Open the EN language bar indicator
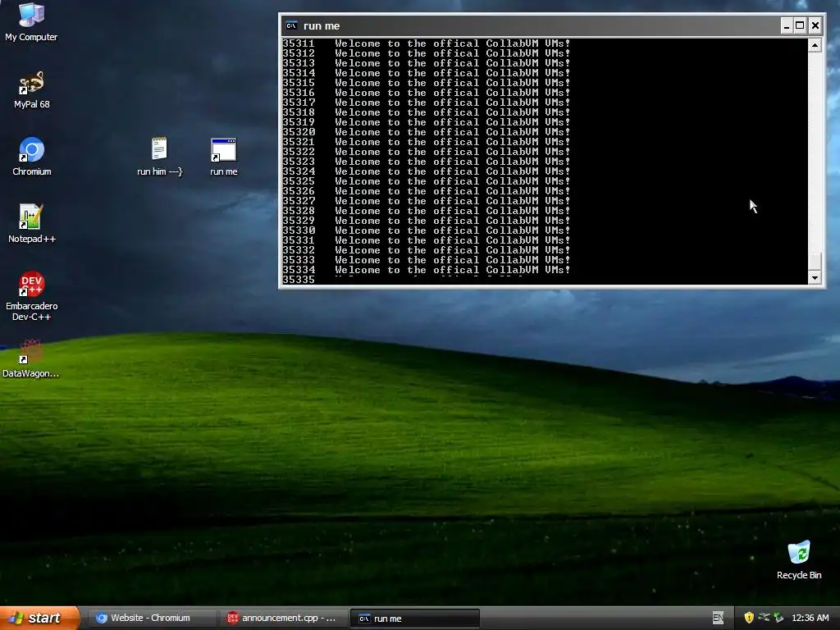840x630 pixels. [x=718, y=618]
